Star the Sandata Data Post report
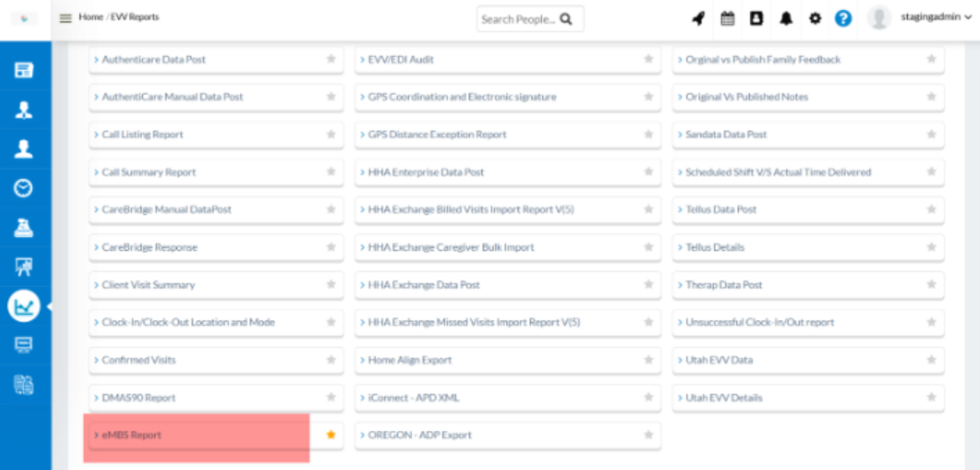The height and width of the screenshot is (470, 980). (931, 135)
